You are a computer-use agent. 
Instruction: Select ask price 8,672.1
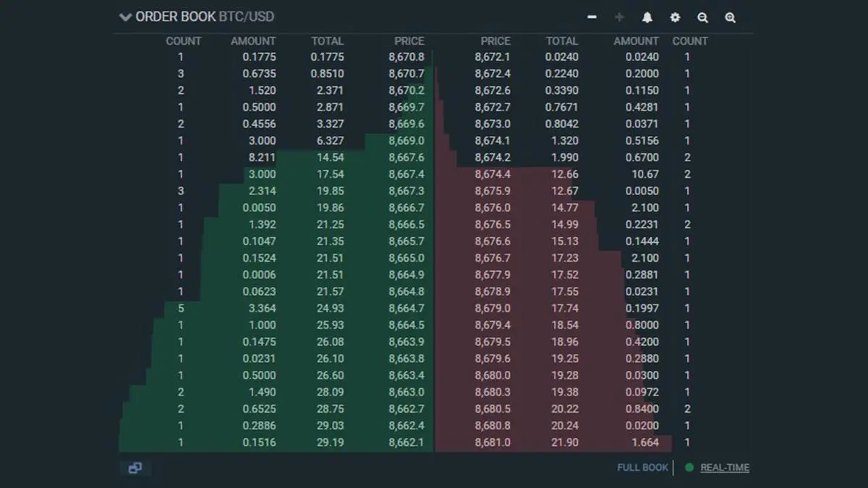[x=493, y=57]
